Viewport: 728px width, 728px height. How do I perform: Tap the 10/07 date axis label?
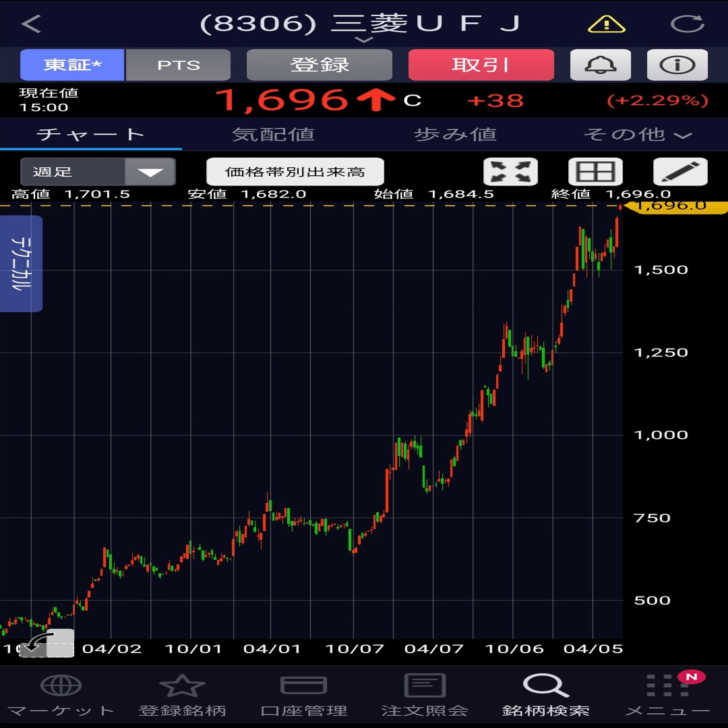click(x=355, y=648)
